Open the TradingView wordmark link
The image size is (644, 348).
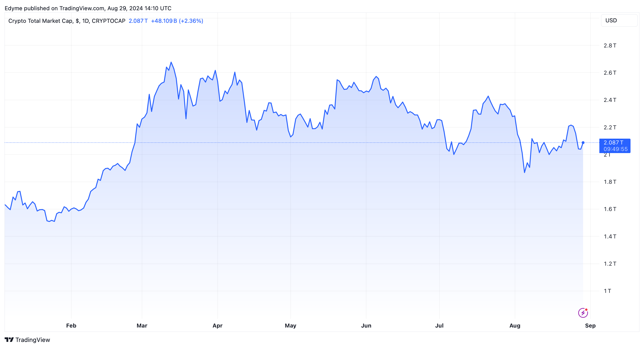point(33,340)
